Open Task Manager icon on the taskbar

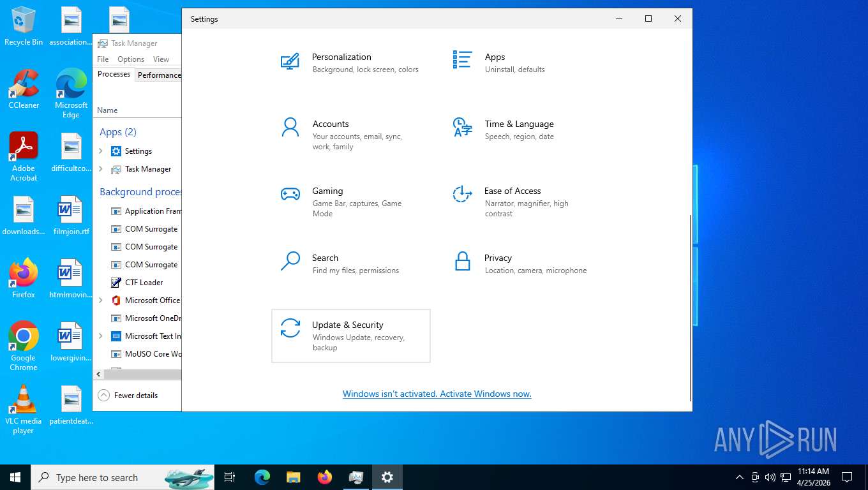coord(356,477)
